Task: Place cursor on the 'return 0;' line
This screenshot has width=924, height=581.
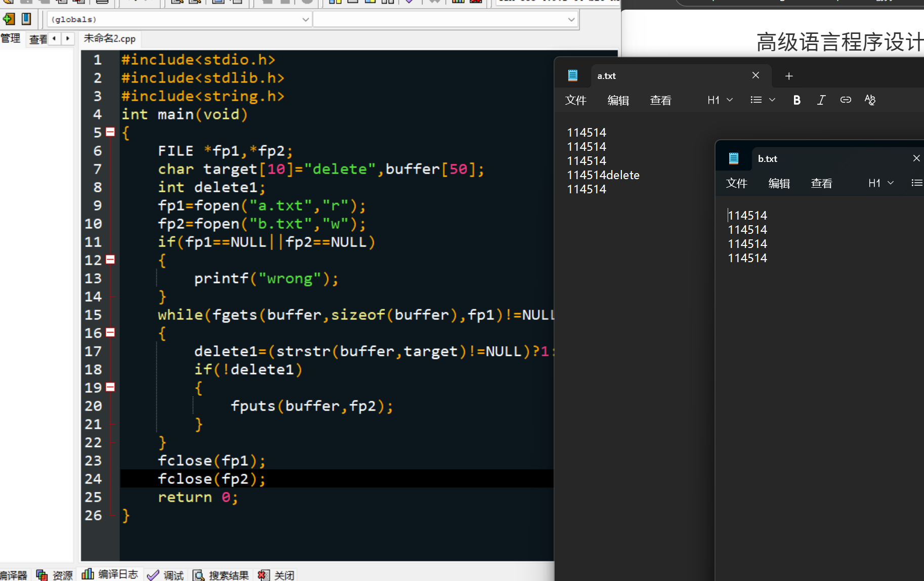Action: pos(198,497)
